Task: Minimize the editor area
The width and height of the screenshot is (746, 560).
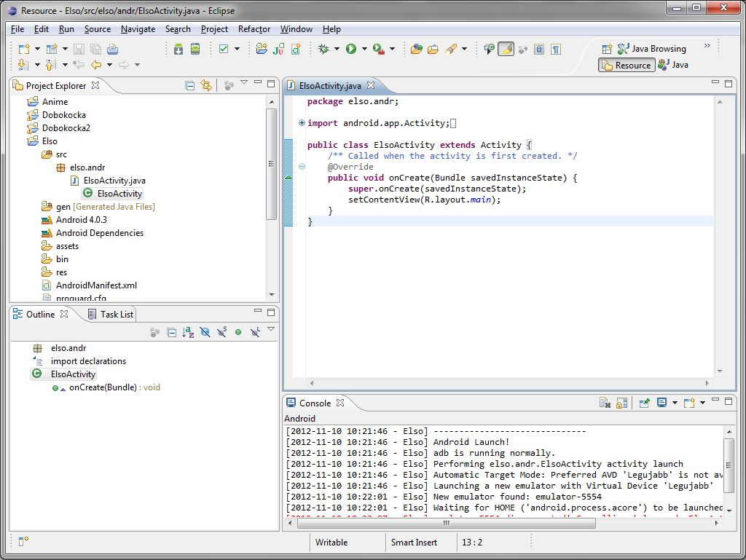Action: click(x=715, y=82)
